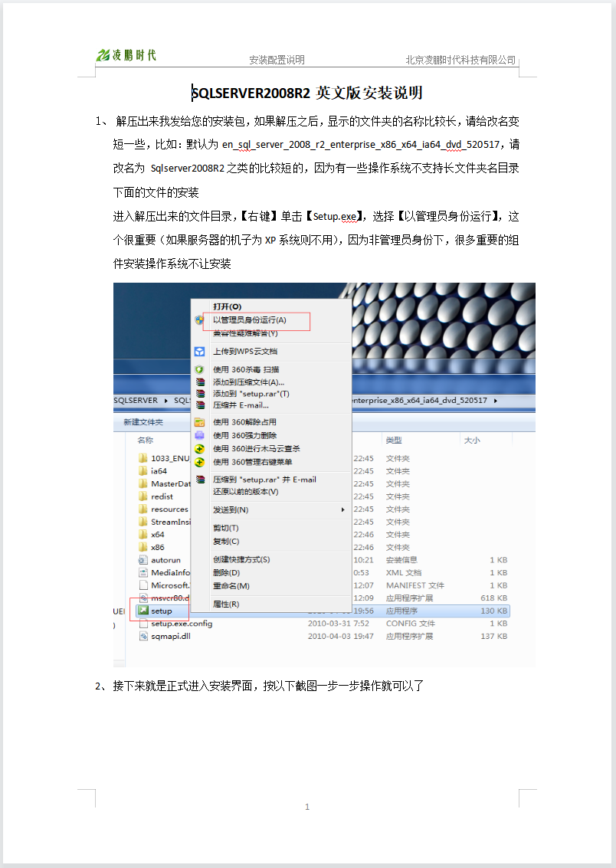Click the folder icon for resources
Screen dimensions: 616x868
(x=143, y=509)
